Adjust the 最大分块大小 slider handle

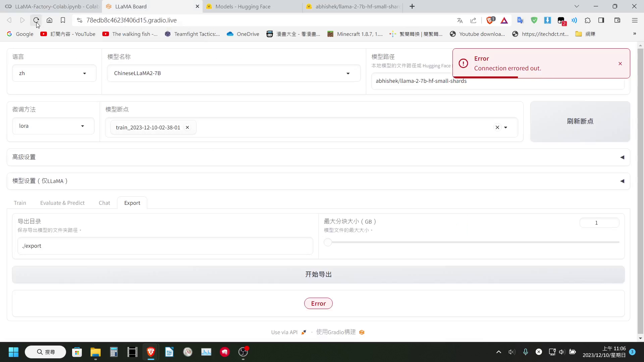pos(328,242)
